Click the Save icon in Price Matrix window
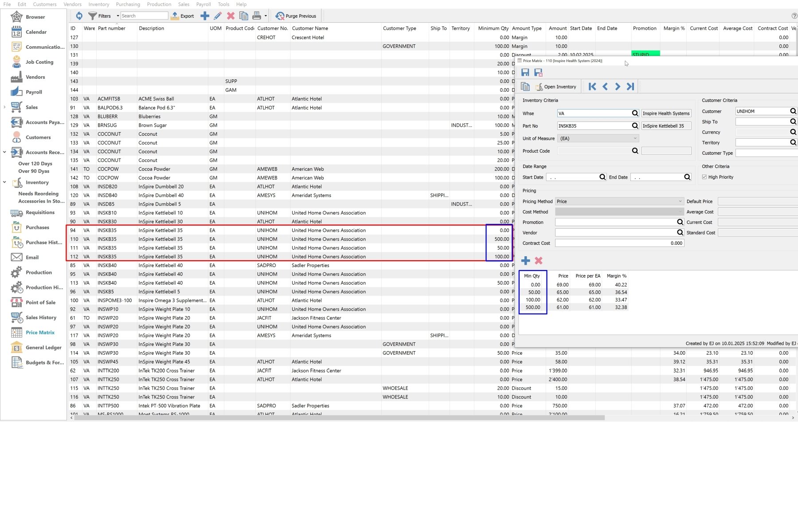The image size is (798, 532). coord(525,72)
